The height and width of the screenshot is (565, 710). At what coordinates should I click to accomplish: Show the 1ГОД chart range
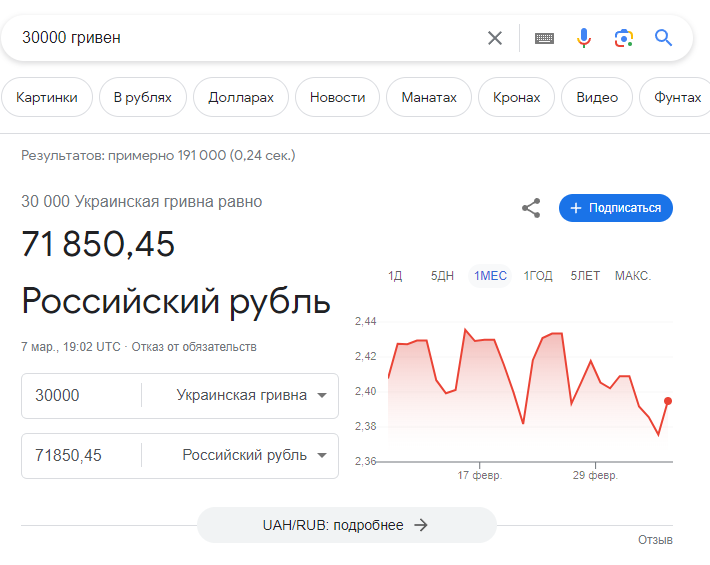[538, 276]
